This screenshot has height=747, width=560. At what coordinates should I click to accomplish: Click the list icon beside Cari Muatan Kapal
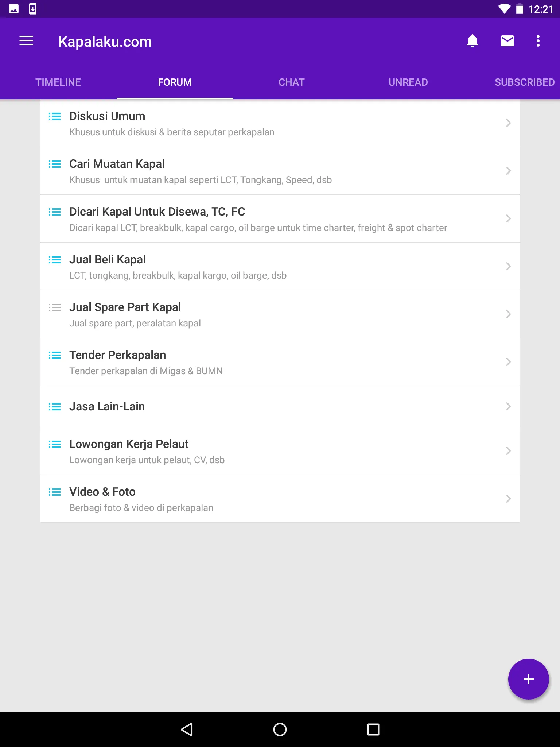click(55, 164)
